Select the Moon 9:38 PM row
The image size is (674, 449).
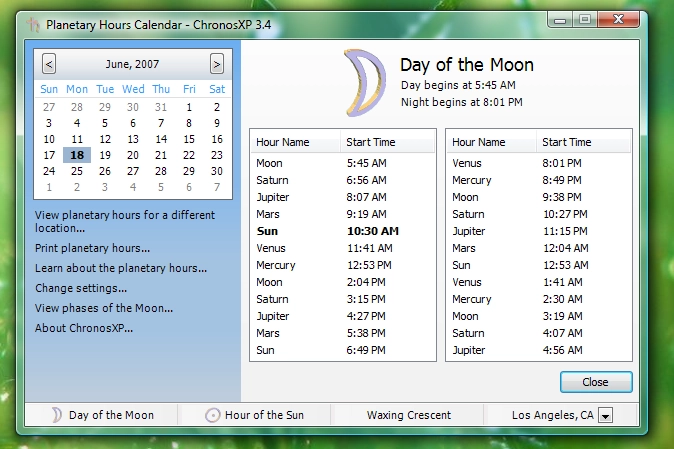click(539, 197)
